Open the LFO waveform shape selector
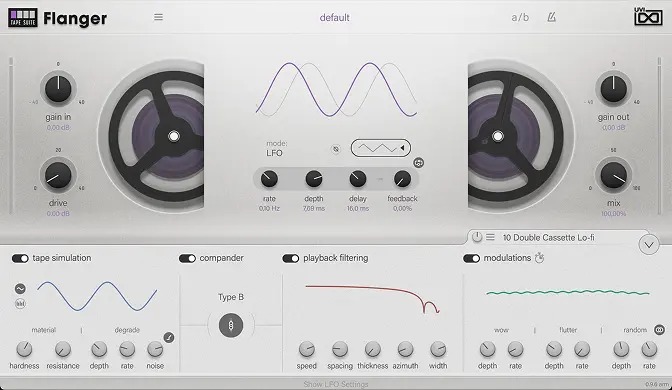This screenshot has height=390, width=672. pyautogui.click(x=381, y=148)
